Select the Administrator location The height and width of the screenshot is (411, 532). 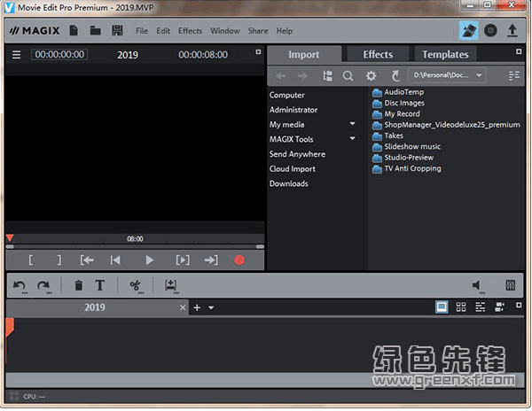click(x=293, y=110)
